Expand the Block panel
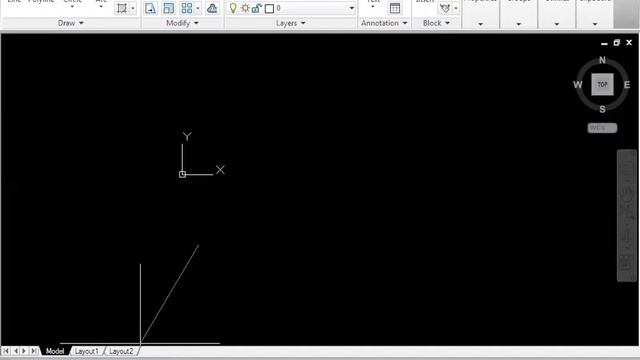 [x=436, y=23]
